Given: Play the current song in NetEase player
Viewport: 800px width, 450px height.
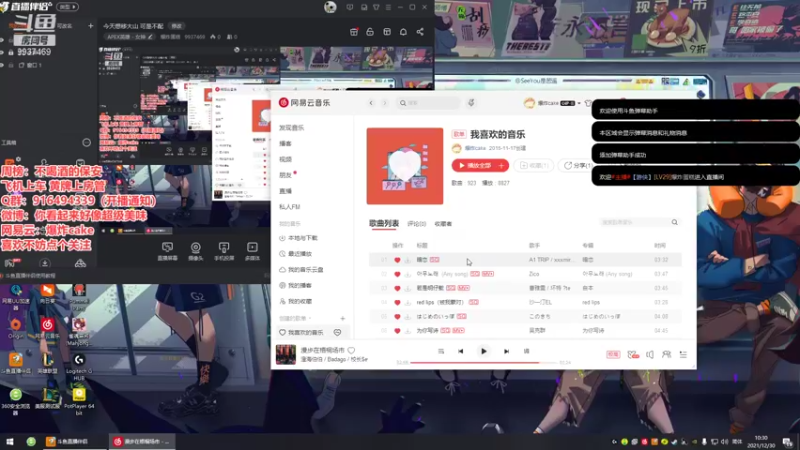Looking at the screenshot, I should 483,351.
